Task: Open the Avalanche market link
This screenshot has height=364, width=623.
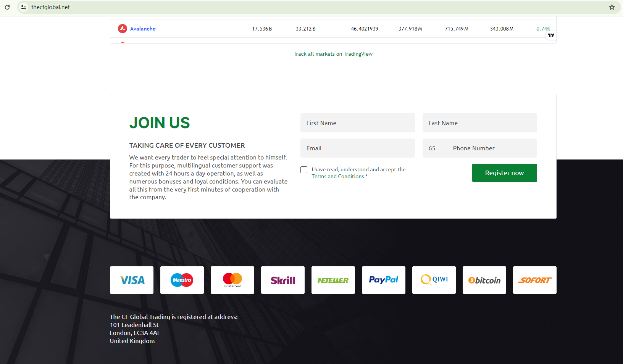Action: (x=143, y=29)
